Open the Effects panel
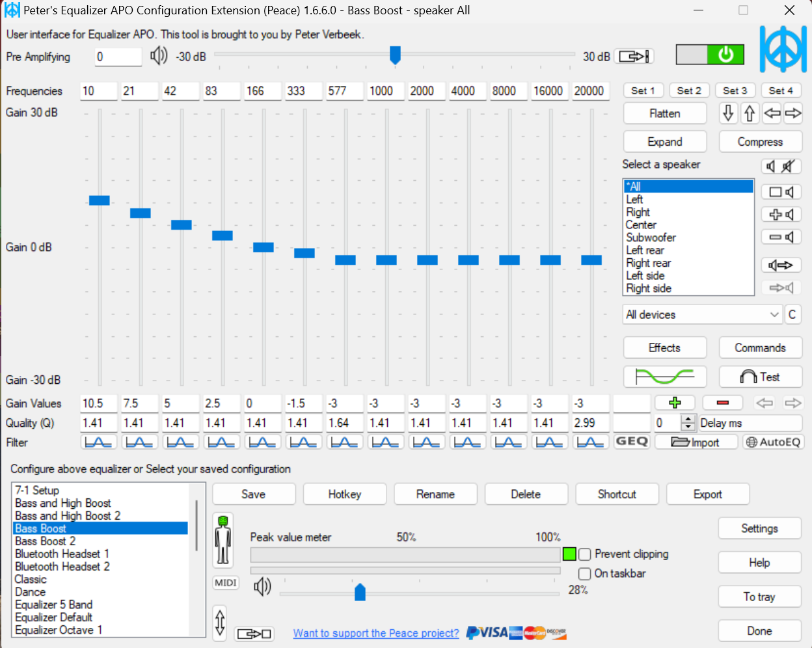The image size is (812, 648). pyautogui.click(x=665, y=348)
